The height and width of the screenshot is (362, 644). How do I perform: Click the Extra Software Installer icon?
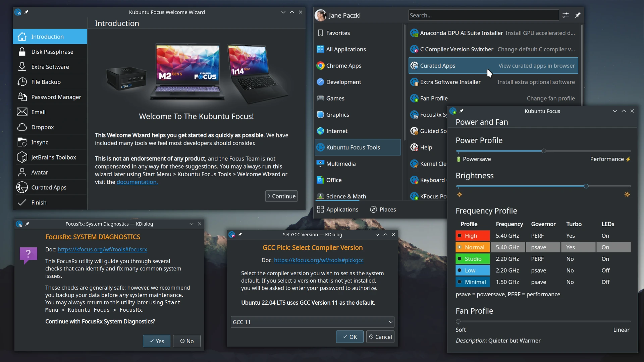tap(414, 82)
